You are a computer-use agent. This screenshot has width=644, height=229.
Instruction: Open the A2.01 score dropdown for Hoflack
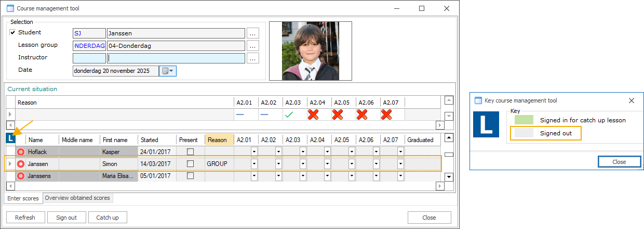254,151
